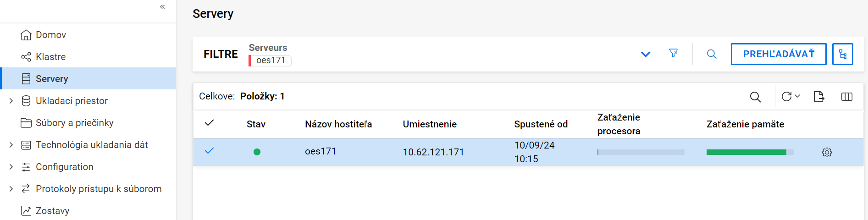Click the memory load progress bar
Viewport: 868px width, 220px height.
coord(750,152)
